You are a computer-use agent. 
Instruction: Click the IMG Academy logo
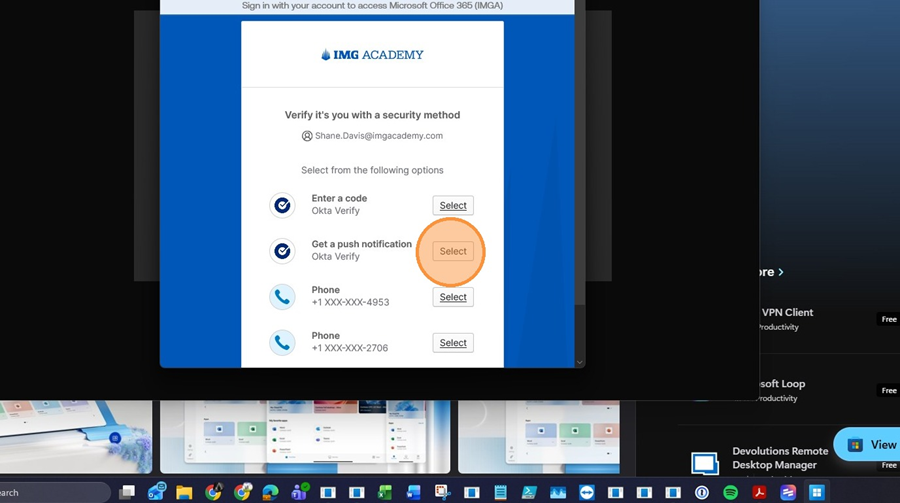coord(372,55)
